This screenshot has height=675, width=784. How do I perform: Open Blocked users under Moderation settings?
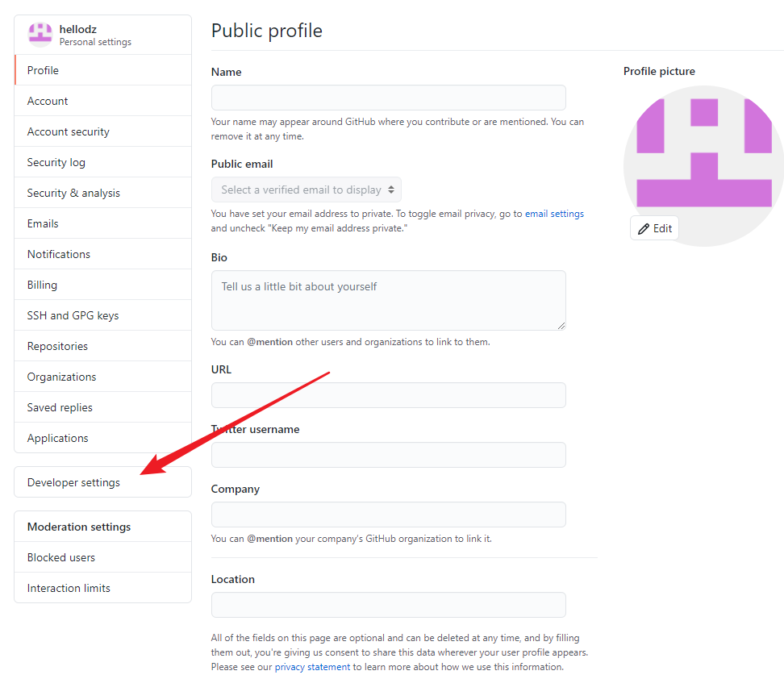(60, 556)
